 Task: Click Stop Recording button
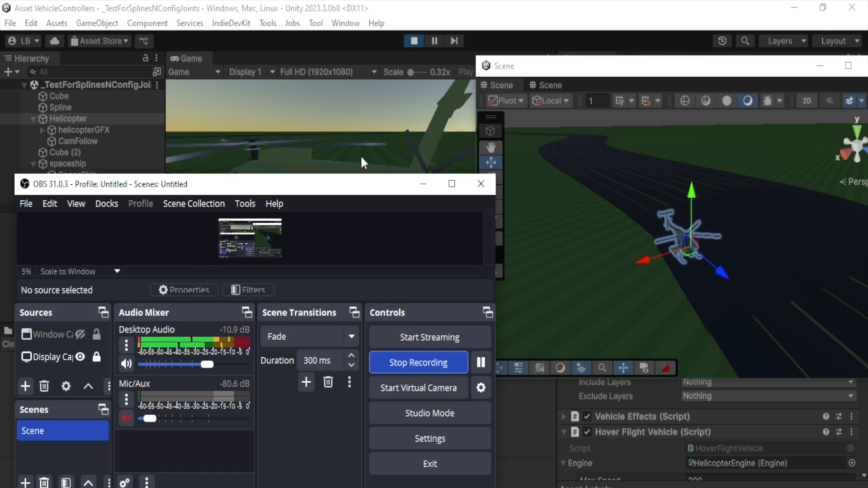coord(419,362)
